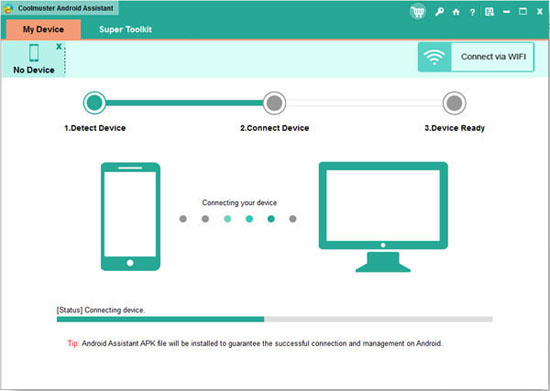Click the No Device label
This screenshot has height=391, width=550.
34,70
